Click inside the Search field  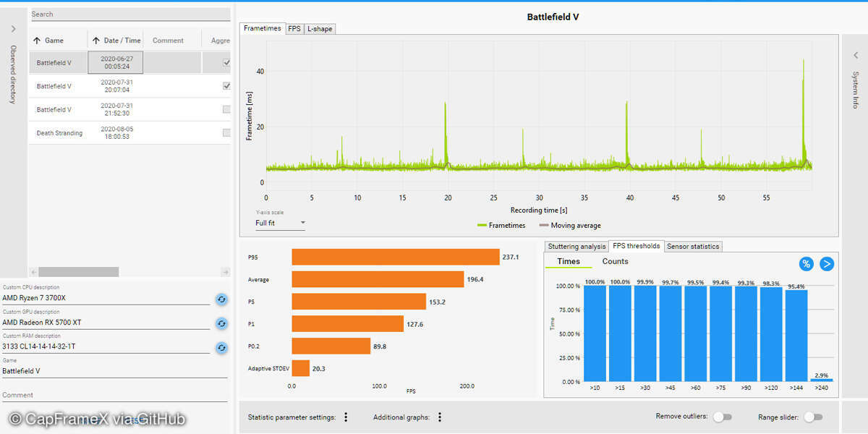click(x=130, y=14)
